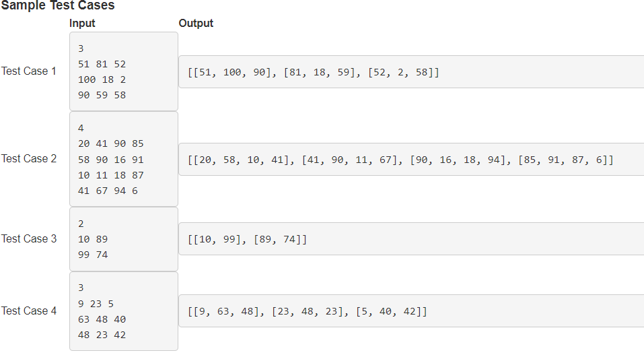Viewport: 644px width, 359px height.
Task: Click inside Test Case 4 input box
Action: (x=124, y=311)
